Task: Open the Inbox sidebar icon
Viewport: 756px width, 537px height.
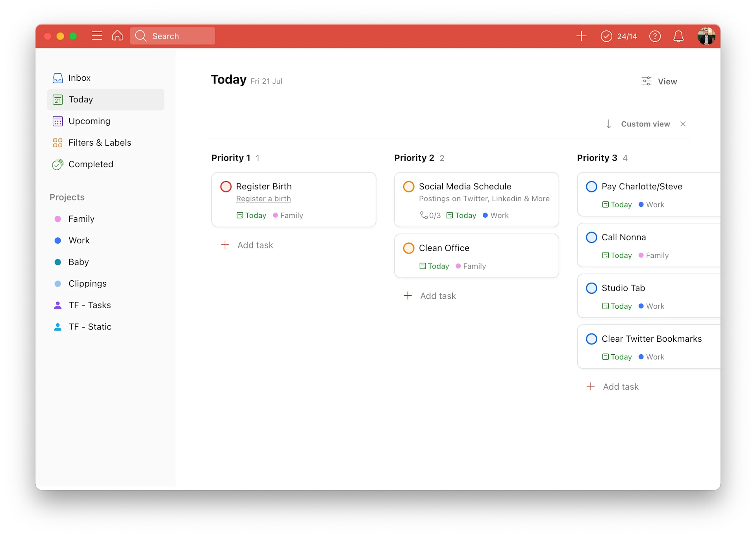Action: 58,78
